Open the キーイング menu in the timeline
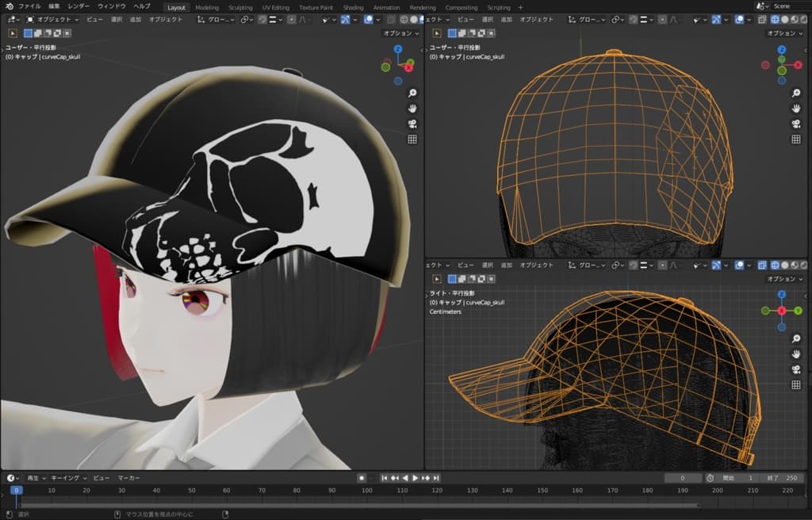812x520 pixels. pyautogui.click(x=68, y=478)
